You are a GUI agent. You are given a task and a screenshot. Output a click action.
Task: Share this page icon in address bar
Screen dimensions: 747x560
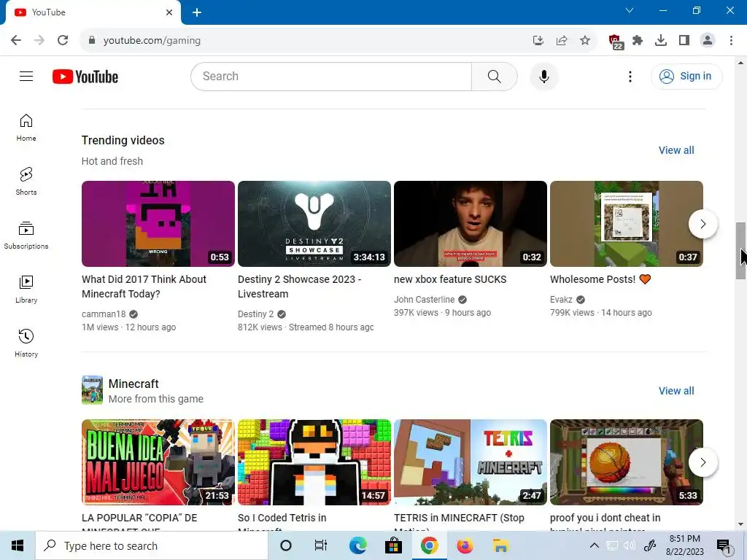(x=562, y=41)
